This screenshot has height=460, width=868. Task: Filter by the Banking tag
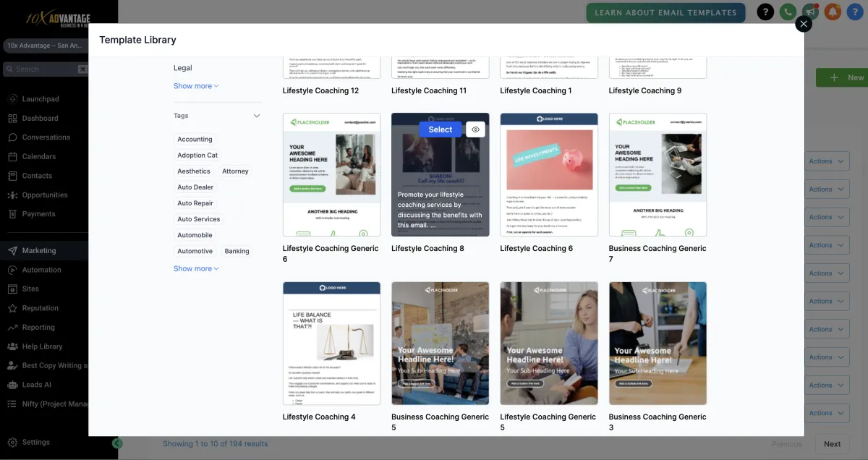[x=237, y=251]
